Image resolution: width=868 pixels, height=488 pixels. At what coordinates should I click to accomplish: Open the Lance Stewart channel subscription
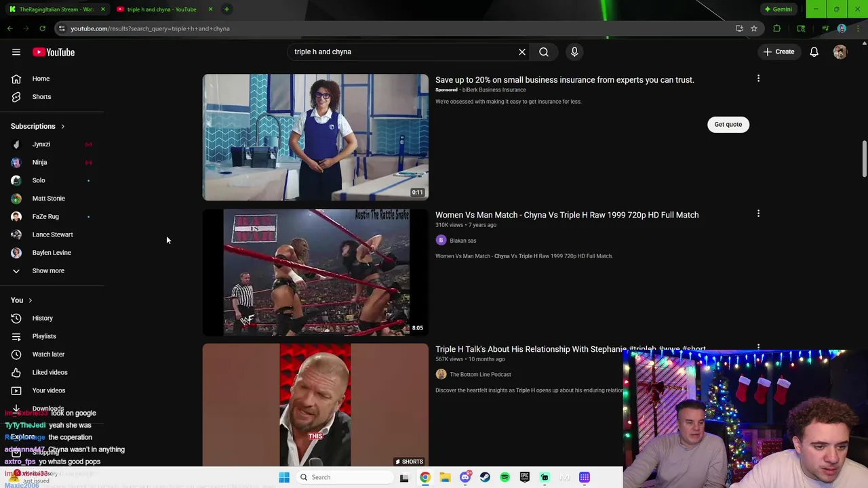(52, 235)
